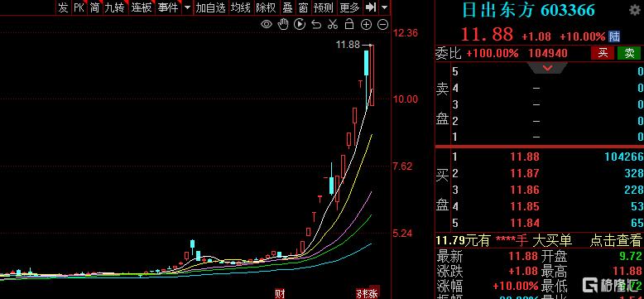Open the 九转 indicator tab
644x299 pixels.
click(x=114, y=7)
